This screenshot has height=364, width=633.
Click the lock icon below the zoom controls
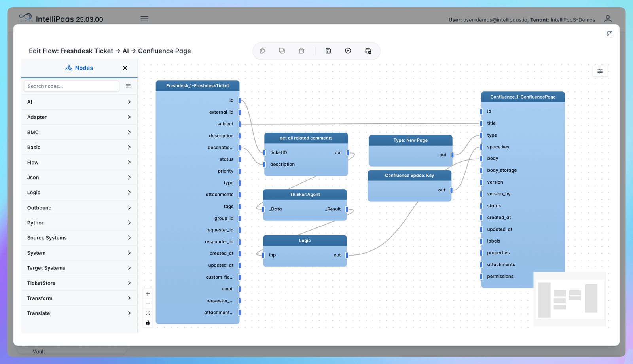click(x=148, y=322)
